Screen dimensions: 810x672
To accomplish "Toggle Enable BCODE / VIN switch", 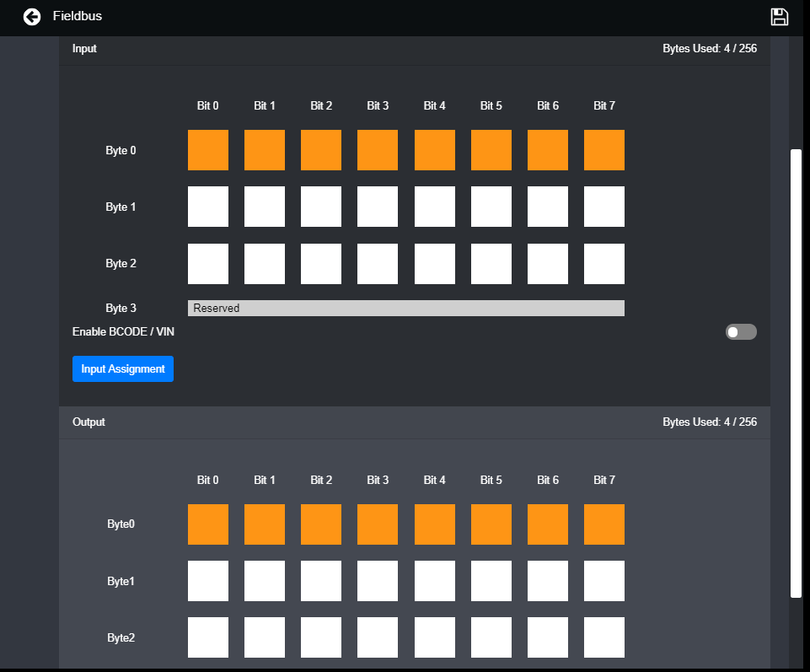I will pyautogui.click(x=741, y=332).
